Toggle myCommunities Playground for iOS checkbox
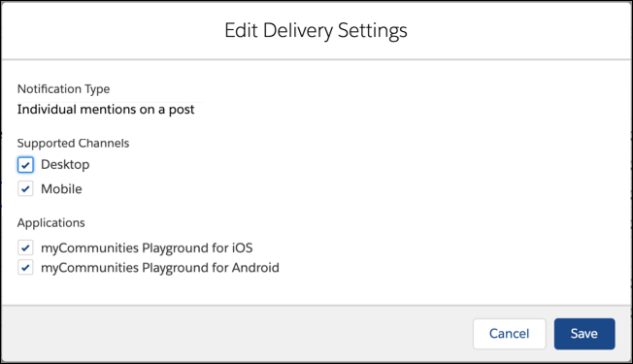This screenshot has height=364, width=633. [x=25, y=248]
